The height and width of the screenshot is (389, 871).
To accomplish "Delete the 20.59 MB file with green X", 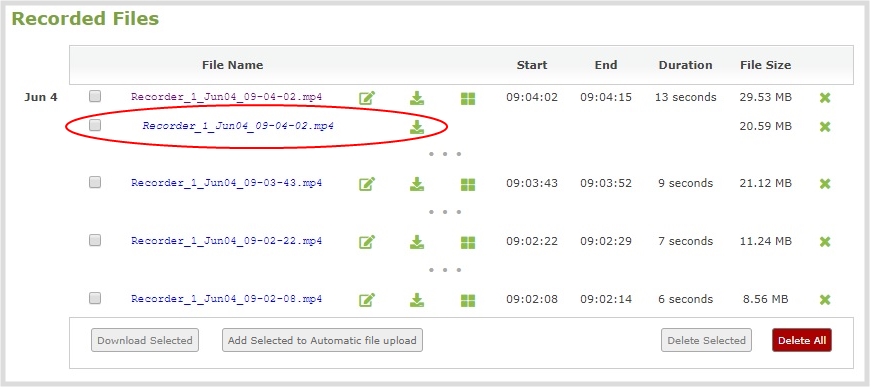I will [x=825, y=127].
